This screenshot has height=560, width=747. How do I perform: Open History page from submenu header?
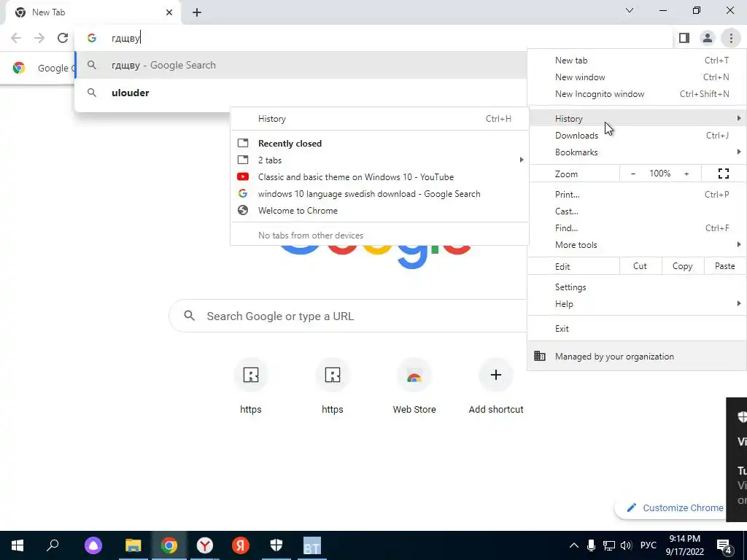(379, 119)
